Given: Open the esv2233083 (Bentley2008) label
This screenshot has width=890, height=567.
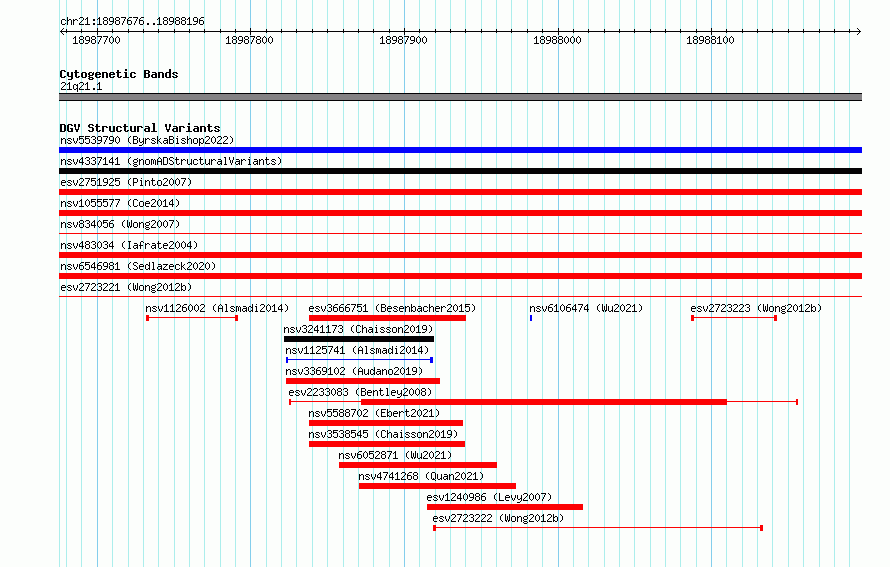Looking at the screenshot, I should pos(360,392).
